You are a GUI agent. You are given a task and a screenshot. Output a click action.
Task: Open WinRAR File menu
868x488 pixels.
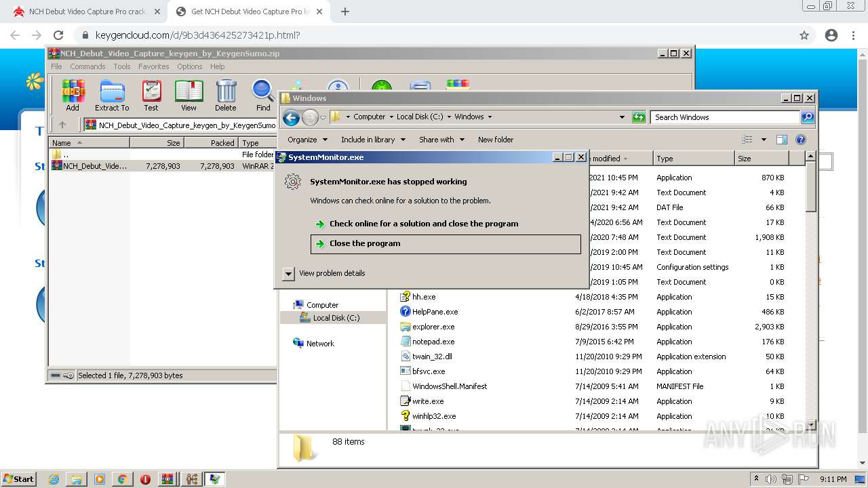56,66
